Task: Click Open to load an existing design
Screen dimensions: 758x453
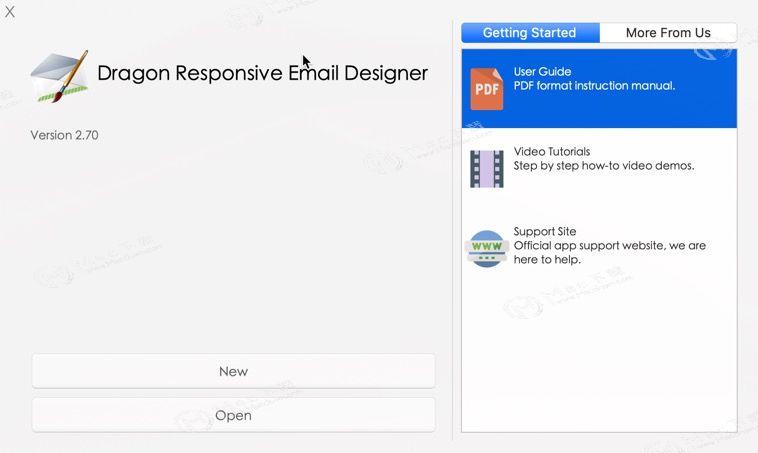Action: point(233,415)
